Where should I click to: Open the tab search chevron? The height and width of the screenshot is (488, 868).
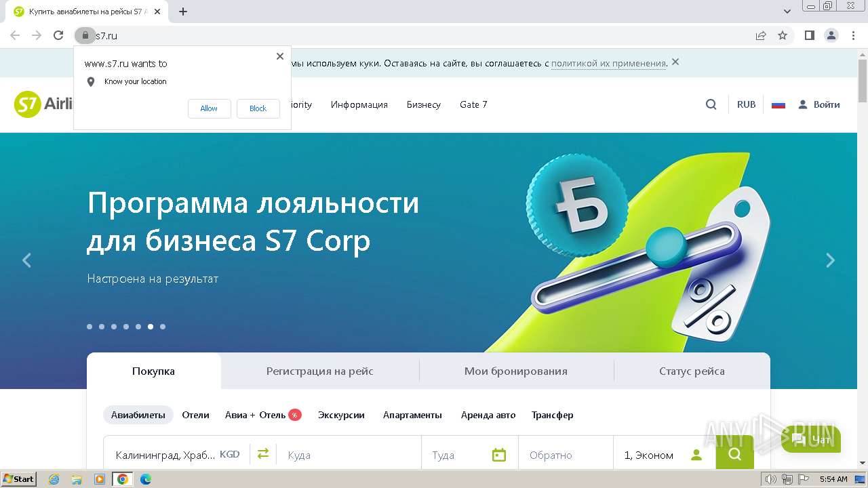pyautogui.click(x=787, y=12)
